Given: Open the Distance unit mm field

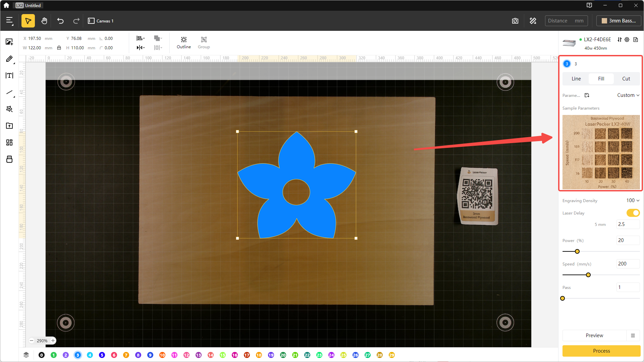Looking at the screenshot, I should coord(567,21).
